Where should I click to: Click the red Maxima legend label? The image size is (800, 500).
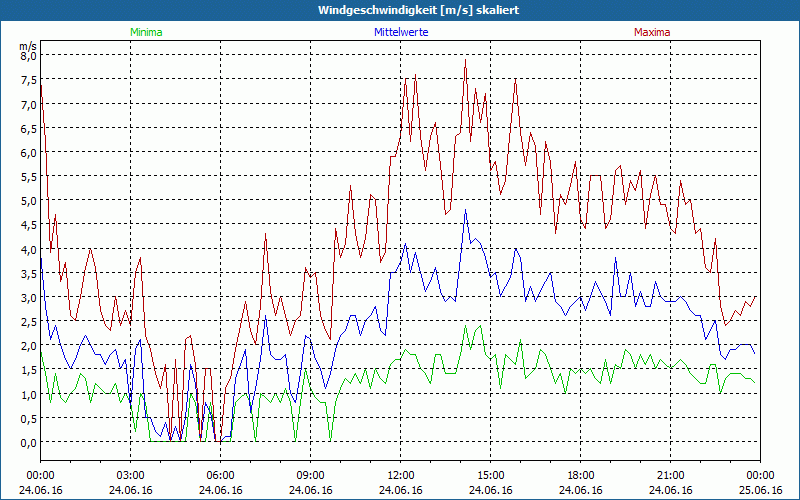tap(652, 32)
